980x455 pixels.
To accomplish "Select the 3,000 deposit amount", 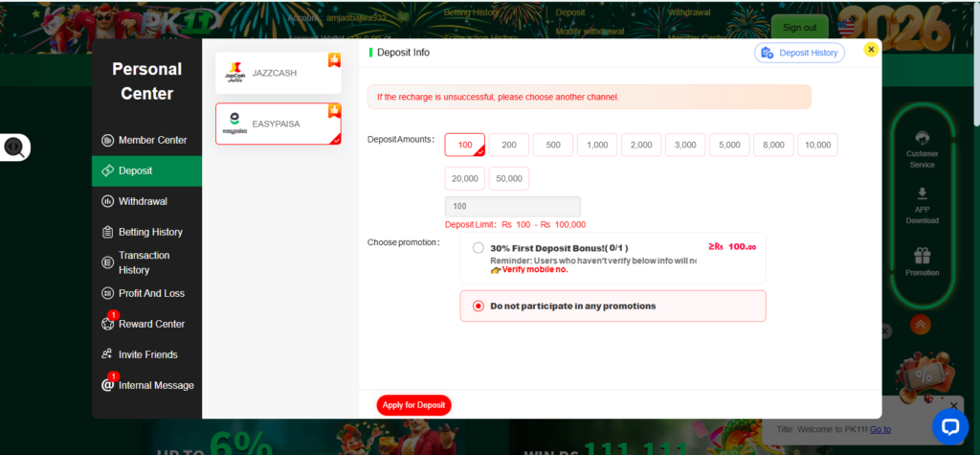I will (x=685, y=145).
